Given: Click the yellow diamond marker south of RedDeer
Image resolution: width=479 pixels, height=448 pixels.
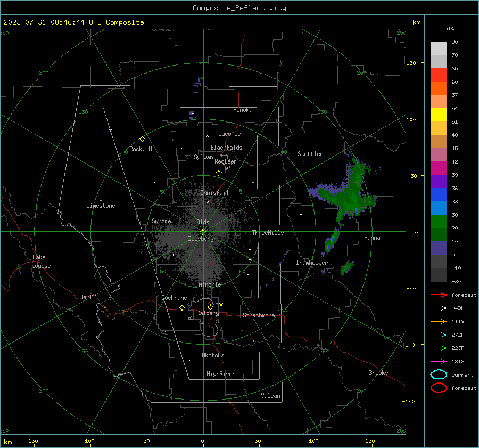Looking at the screenshot, I should click(219, 173).
